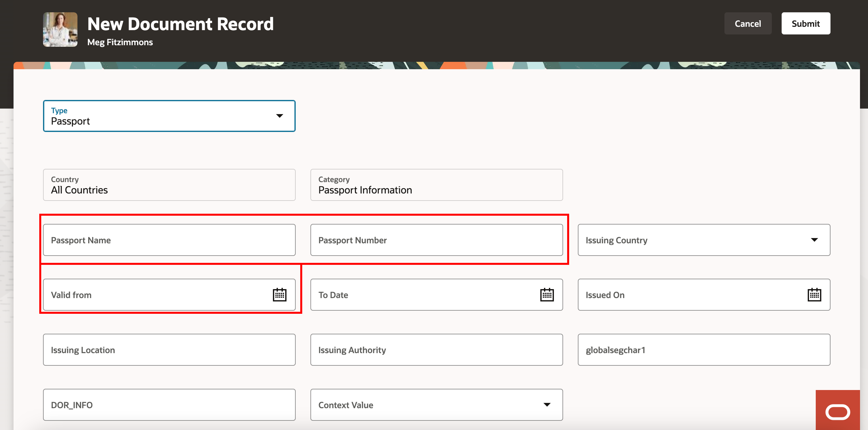Expand the Type dropdown arrow
Image resolution: width=868 pixels, height=430 pixels.
279,116
